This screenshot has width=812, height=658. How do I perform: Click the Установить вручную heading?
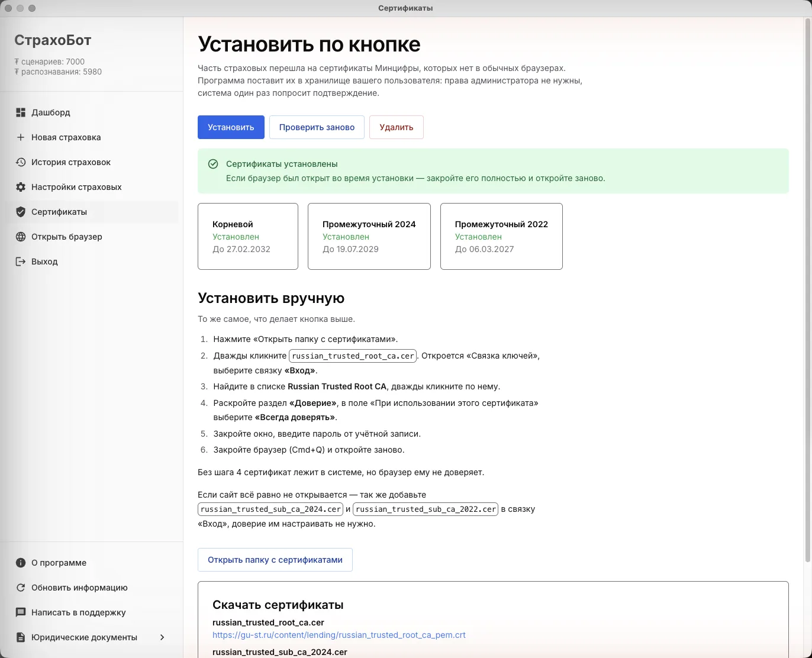click(x=271, y=298)
